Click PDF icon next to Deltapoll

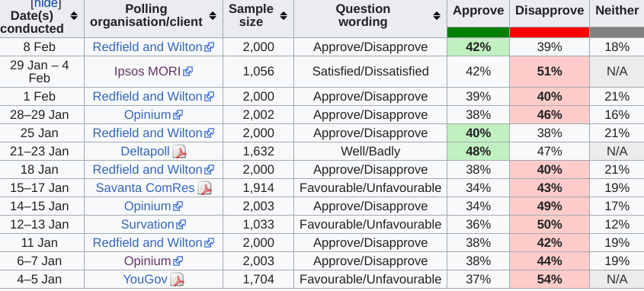click(x=179, y=152)
